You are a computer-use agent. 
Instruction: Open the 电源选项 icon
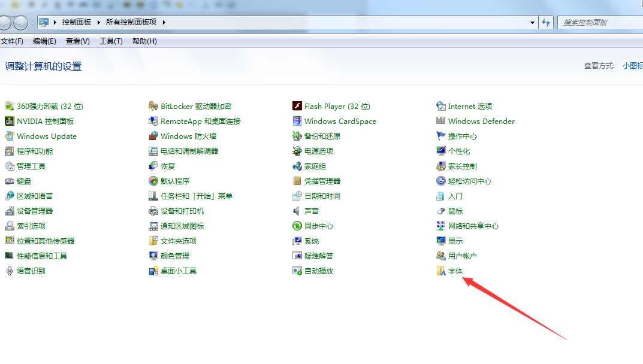coord(297,151)
